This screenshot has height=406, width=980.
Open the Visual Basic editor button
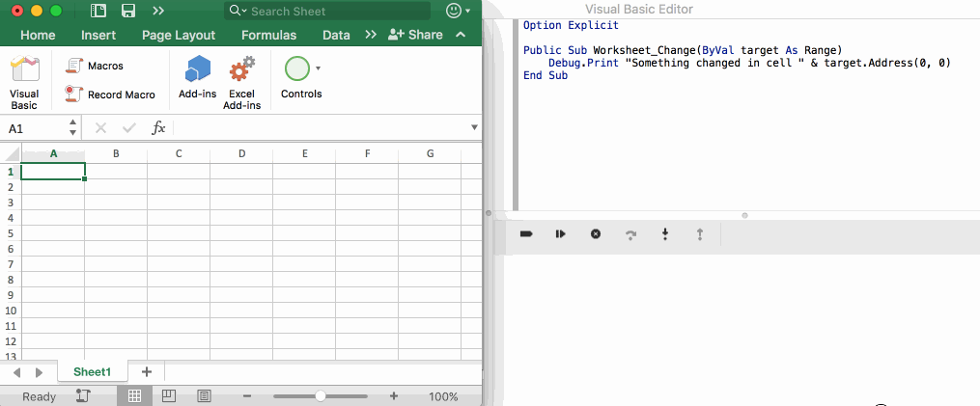[x=24, y=82]
